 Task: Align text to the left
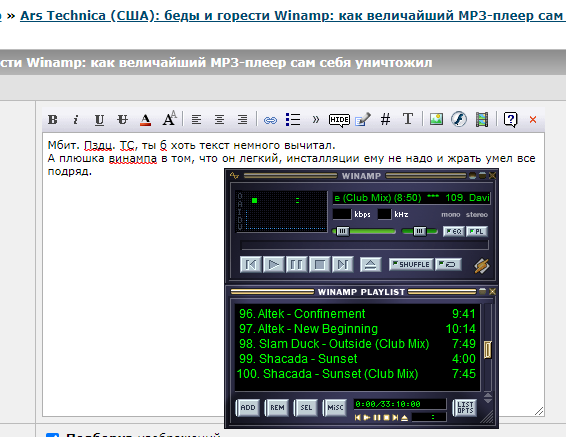(196, 119)
